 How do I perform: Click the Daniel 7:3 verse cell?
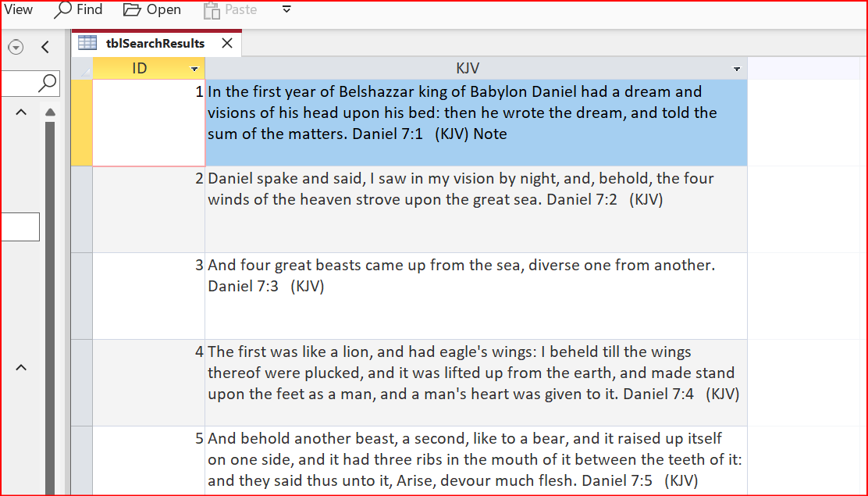click(476, 296)
